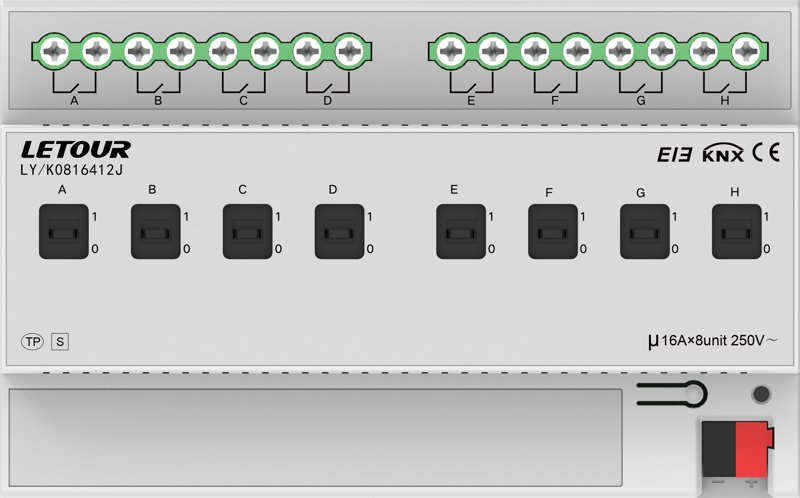Image resolution: width=800 pixels, height=498 pixels.
Task: Click the black KNX bus terminal
Action: (718, 450)
